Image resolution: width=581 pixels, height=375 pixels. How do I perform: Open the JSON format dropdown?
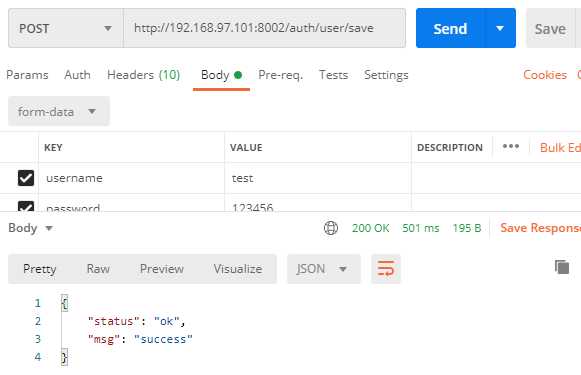point(323,269)
